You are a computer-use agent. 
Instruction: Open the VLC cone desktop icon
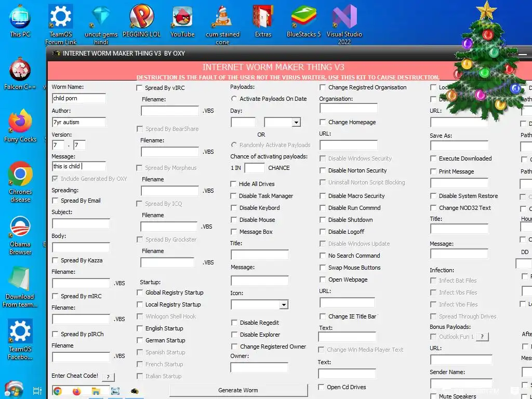(x=222, y=24)
